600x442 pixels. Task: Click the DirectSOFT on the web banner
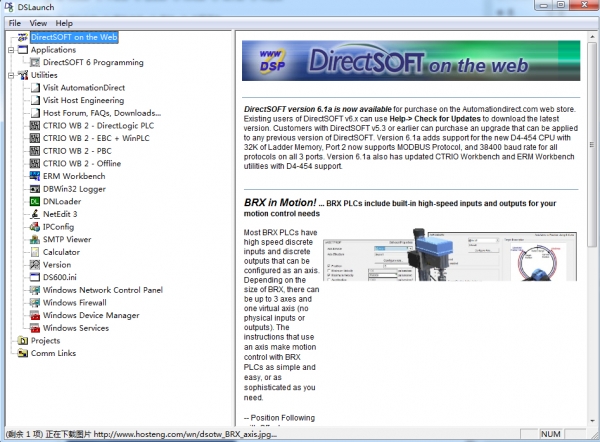411,60
